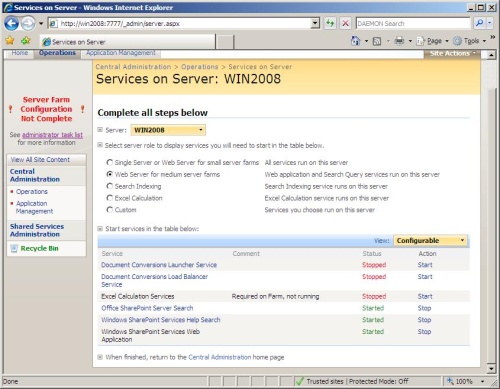Image resolution: width=500 pixels, height=389 pixels.
Task: Open Windows SharePoint Services Help Search link
Action: tap(161, 320)
